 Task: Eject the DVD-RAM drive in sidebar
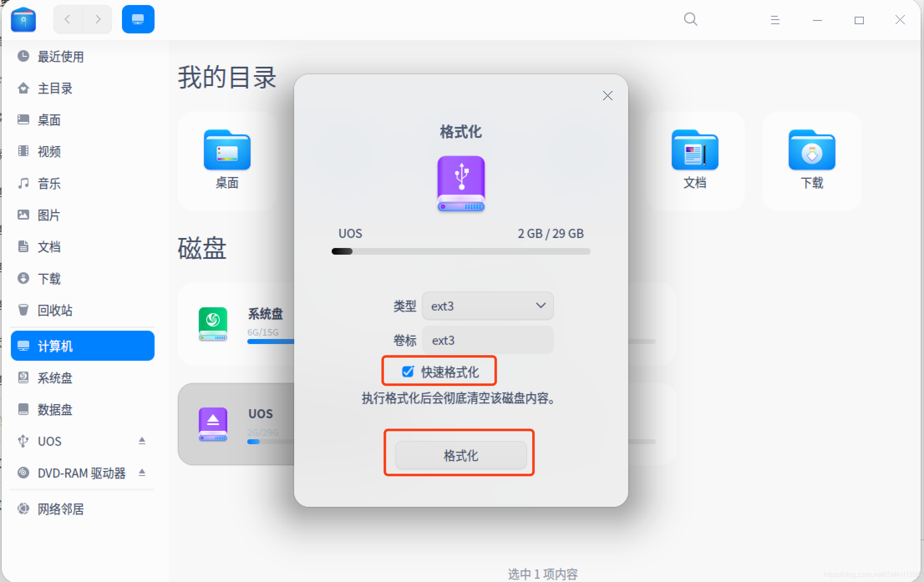[142, 472]
